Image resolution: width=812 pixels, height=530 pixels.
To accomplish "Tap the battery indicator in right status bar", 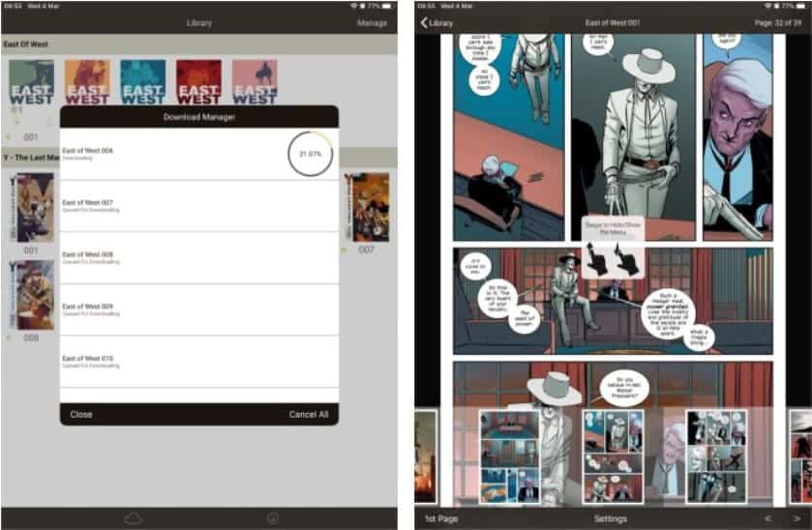I will click(798, 6).
